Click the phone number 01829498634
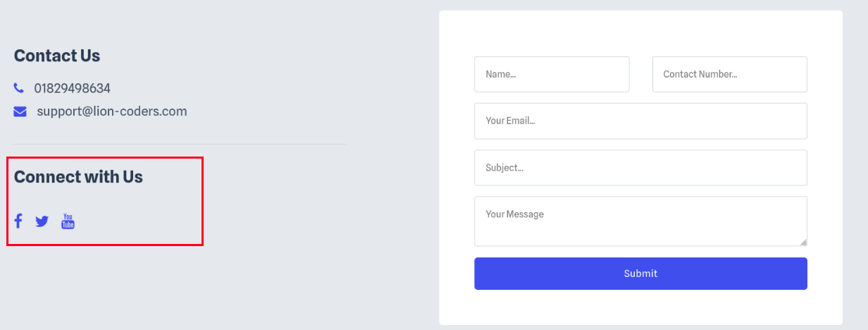The image size is (868, 330). tap(72, 88)
